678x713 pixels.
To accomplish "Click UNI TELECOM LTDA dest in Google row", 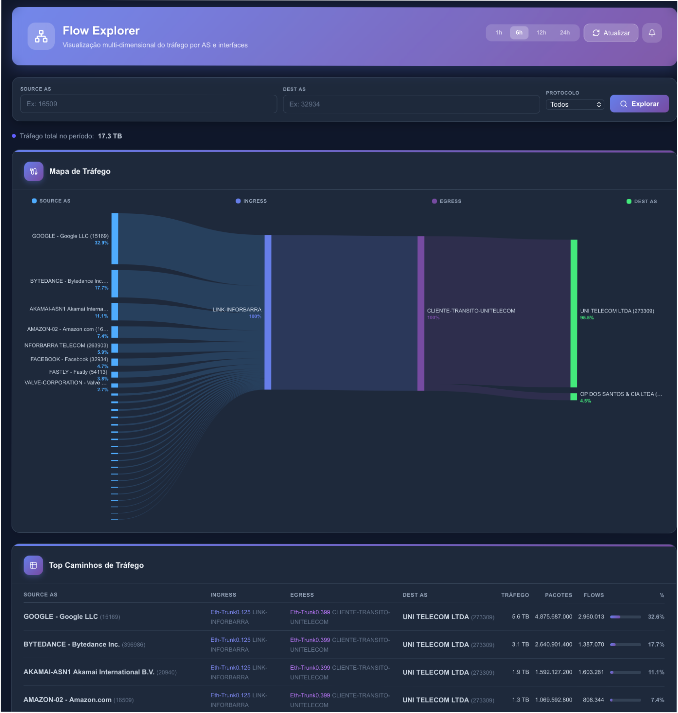I will (436, 617).
